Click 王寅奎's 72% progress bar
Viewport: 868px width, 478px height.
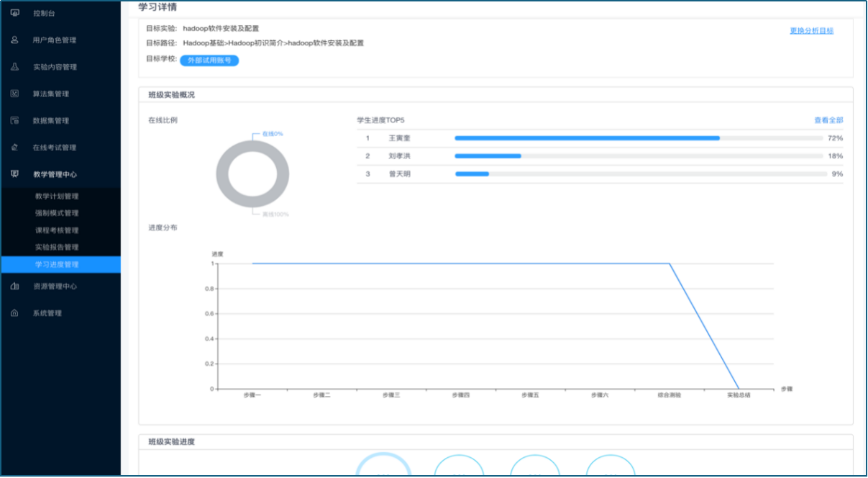pyautogui.click(x=639, y=138)
